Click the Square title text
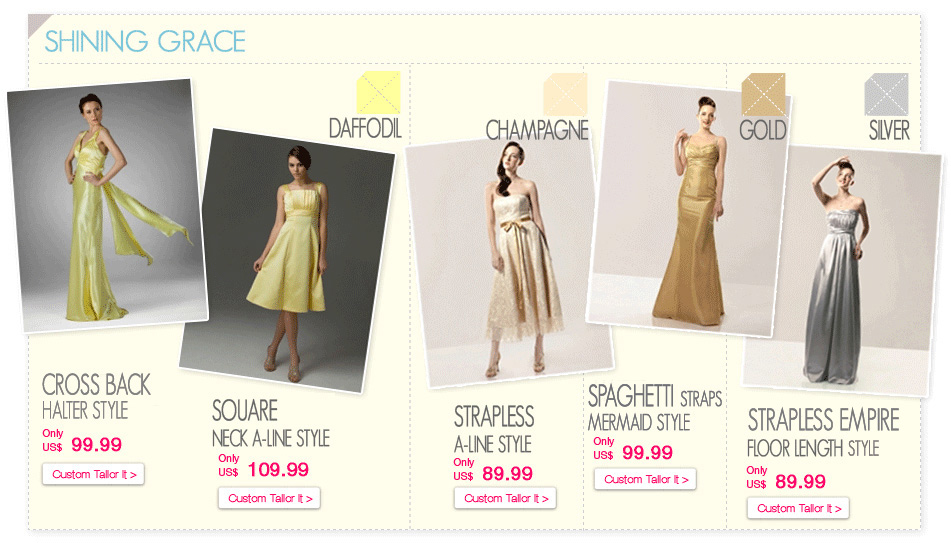 [244, 411]
